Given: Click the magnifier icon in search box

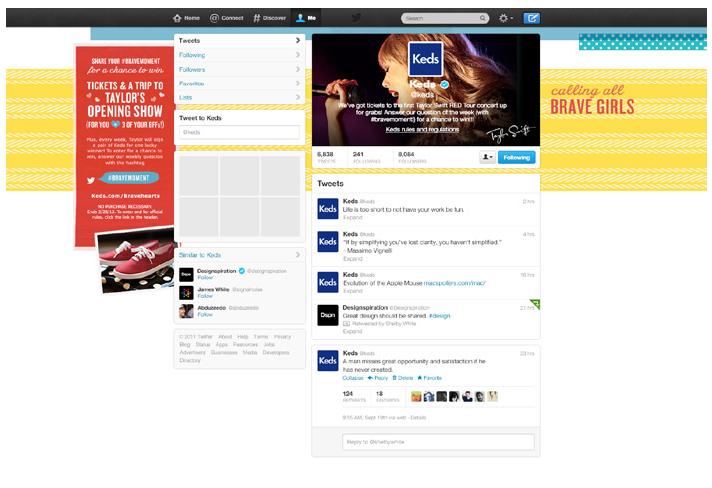Looking at the screenshot, I should pyautogui.click(x=482, y=18).
